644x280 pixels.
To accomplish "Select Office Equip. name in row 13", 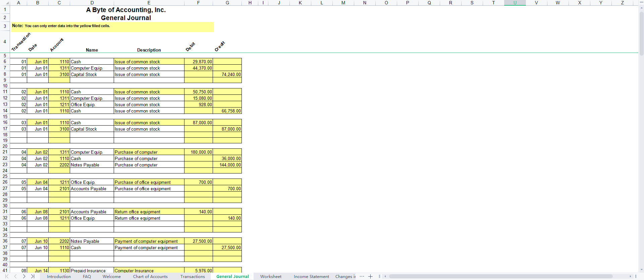I will click(x=92, y=104).
